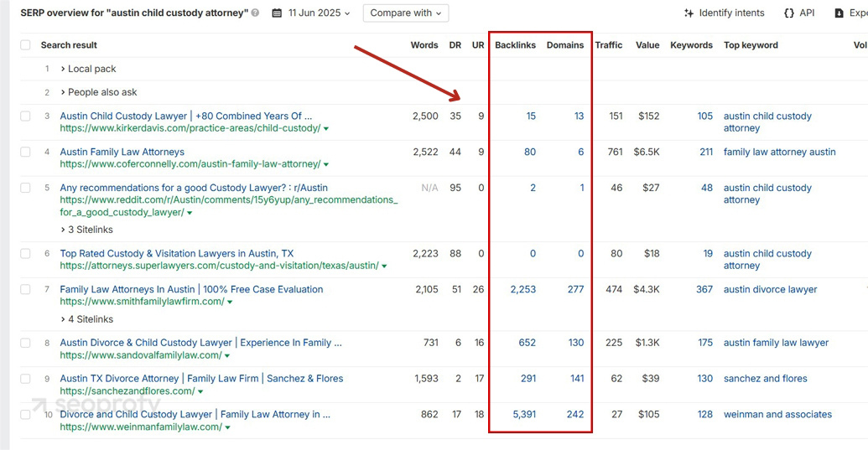Click the Traffic column header
Screen dimensions: 868x450
click(608, 45)
